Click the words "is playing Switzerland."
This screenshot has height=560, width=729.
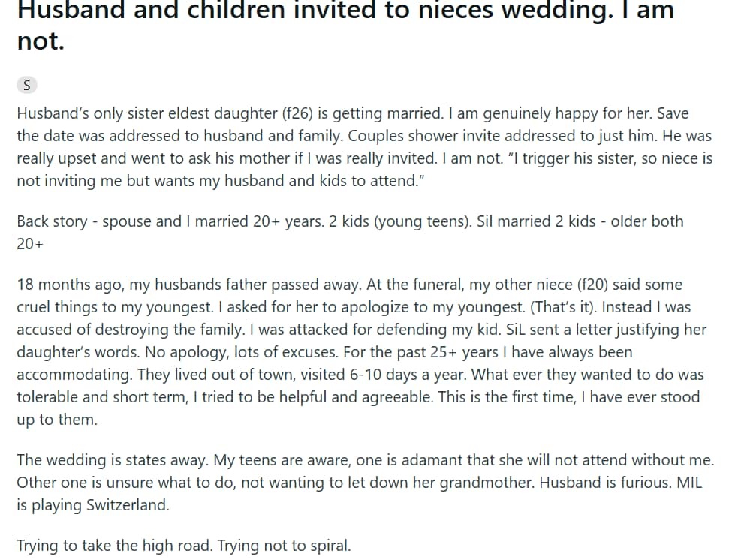coord(93,505)
